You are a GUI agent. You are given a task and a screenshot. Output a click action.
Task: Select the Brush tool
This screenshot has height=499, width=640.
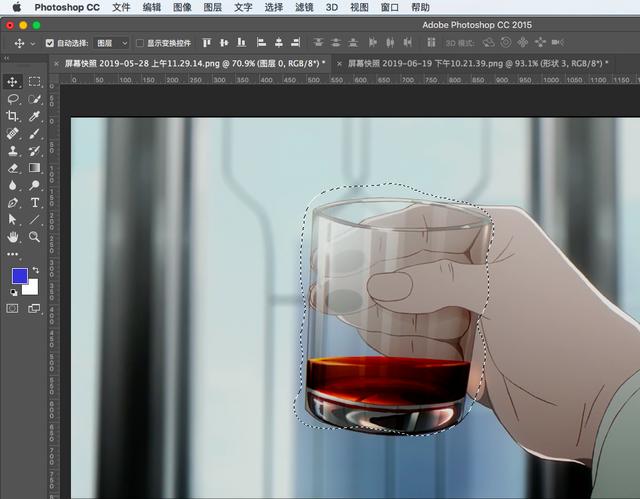[35, 133]
